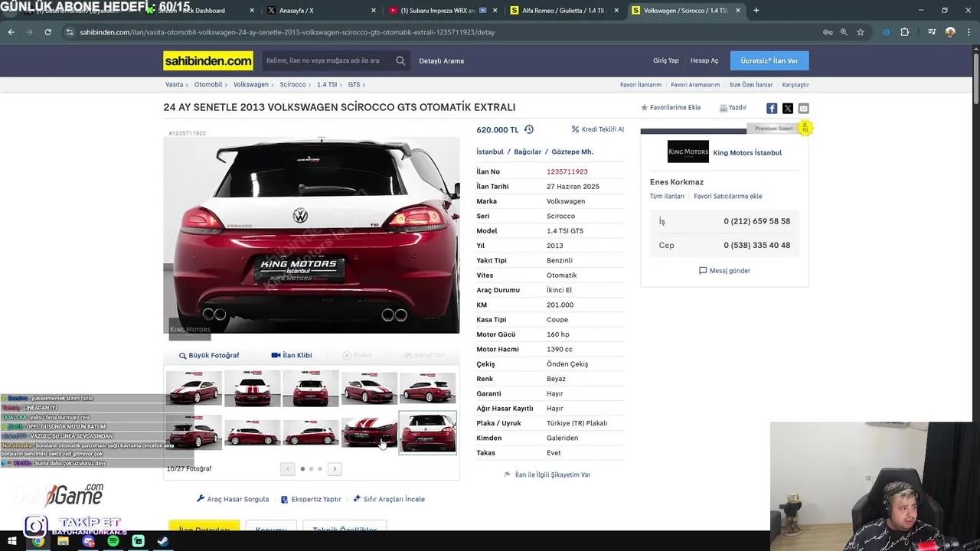Open the GTS breadcrumb
980x551 pixels.
(x=354, y=85)
